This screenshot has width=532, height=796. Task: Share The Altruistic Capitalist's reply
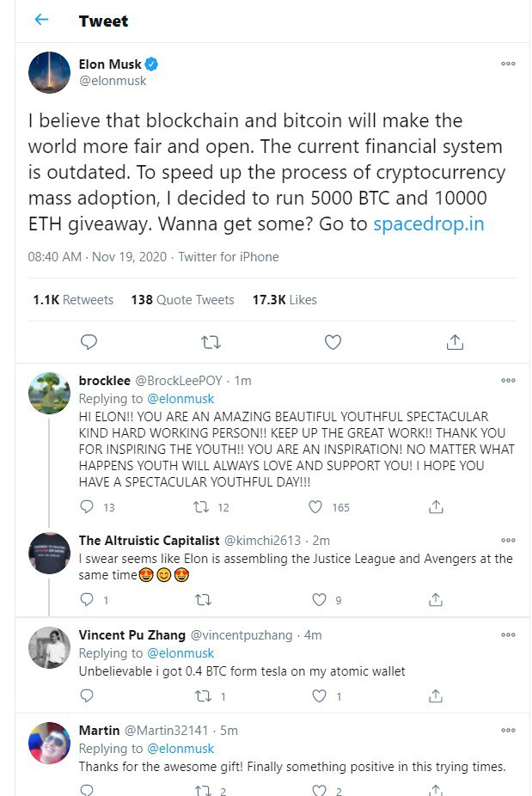tap(436, 599)
